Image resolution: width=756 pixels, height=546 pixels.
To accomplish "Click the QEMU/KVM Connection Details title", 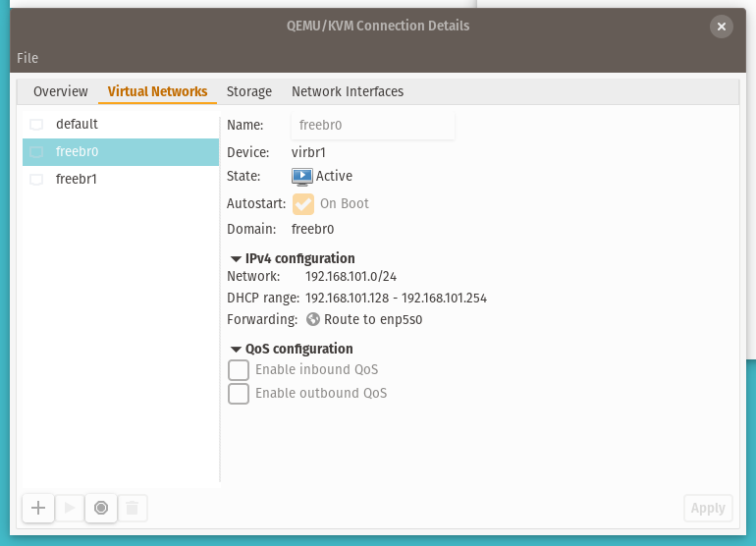I will pos(378,26).
